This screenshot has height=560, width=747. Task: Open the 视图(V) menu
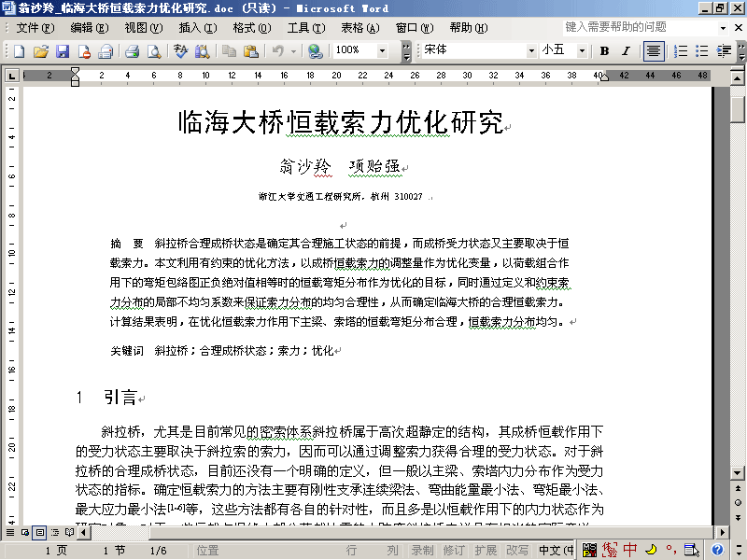[x=144, y=28]
